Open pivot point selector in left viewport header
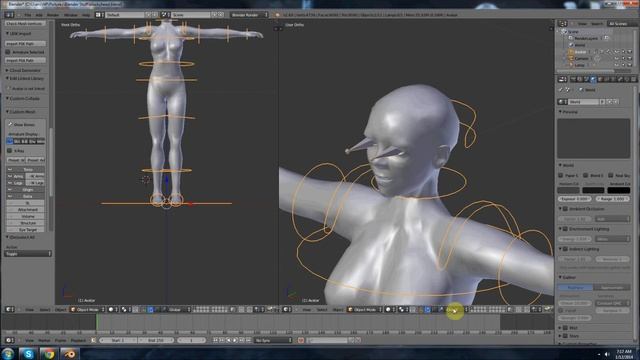This screenshot has width=640, height=360. [x=125, y=309]
